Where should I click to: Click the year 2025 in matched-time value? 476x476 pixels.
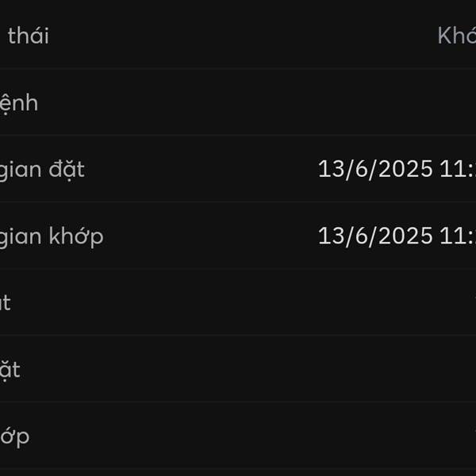pyautogui.click(x=405, y=236)
